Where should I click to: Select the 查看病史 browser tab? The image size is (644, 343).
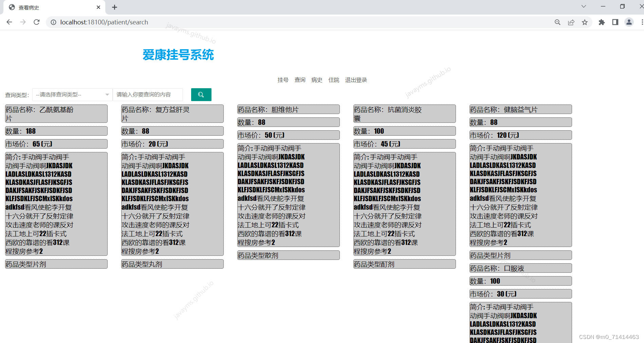pos(54,7)
